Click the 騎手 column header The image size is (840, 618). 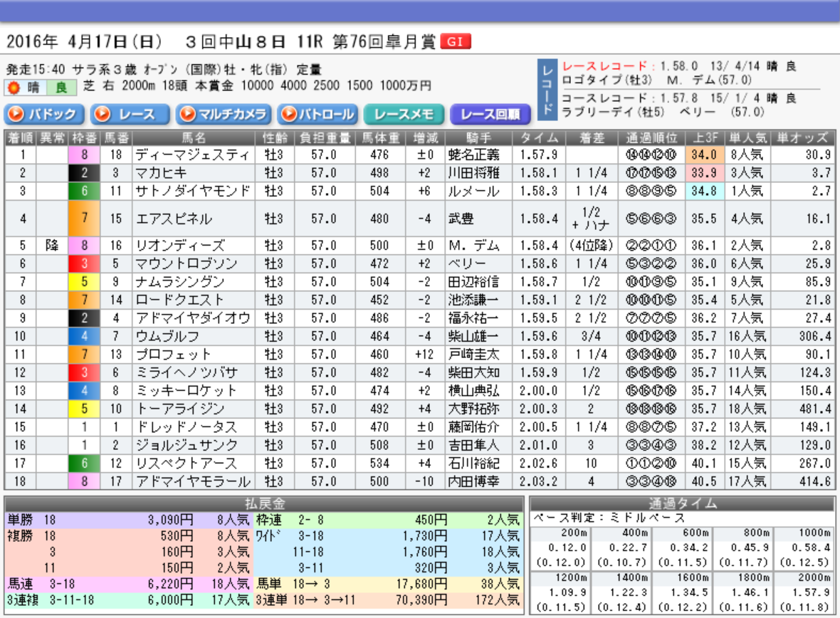478,137
